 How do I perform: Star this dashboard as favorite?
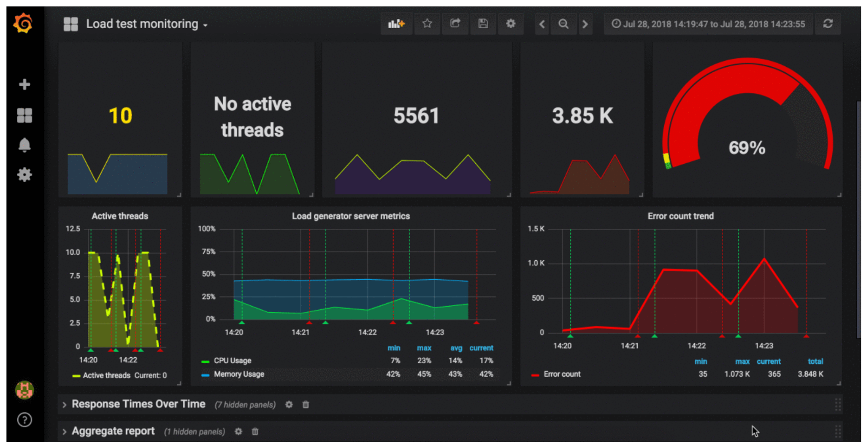point(427,24)
